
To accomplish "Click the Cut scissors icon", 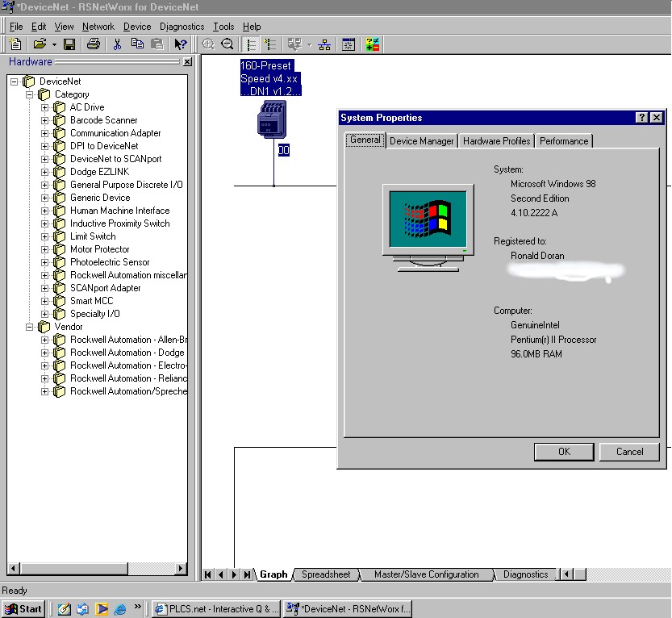I will click(x=117, y=44).
